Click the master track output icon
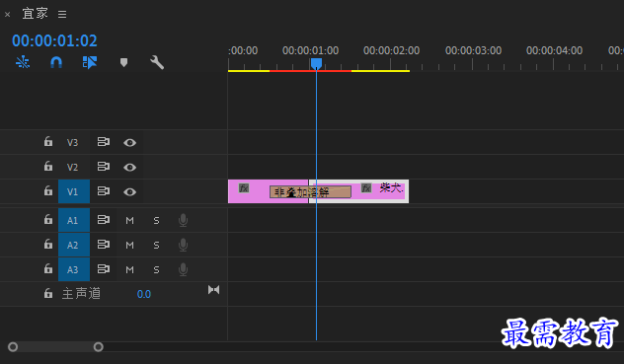 click(213, 290)
